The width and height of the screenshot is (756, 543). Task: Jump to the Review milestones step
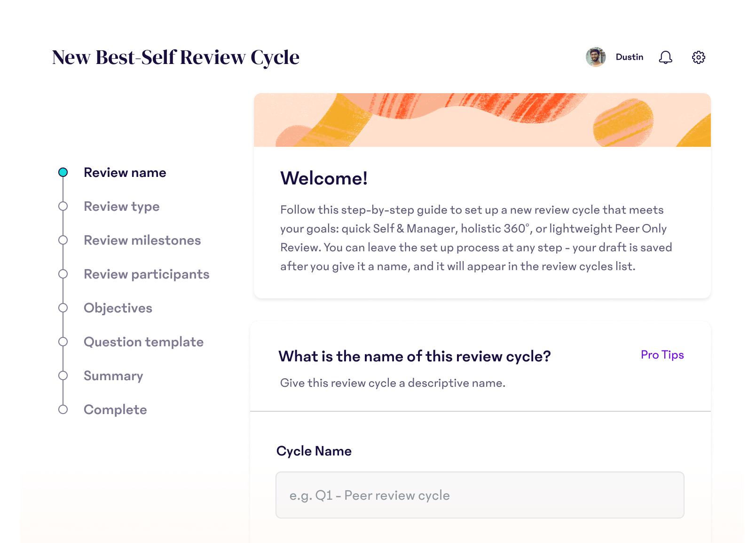tap(142, 240)
